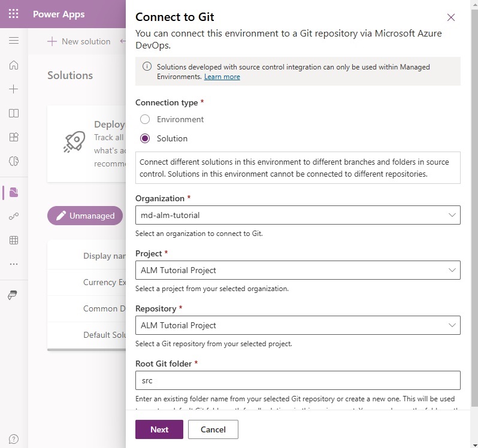The width and height of the screenshot is (478, 448).
Task: Click New solution in command bar
Action: [x=79, y=41]
